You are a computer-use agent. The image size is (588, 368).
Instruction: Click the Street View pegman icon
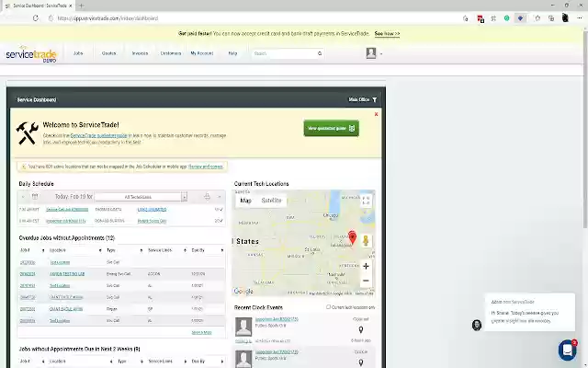coord(366,241)
